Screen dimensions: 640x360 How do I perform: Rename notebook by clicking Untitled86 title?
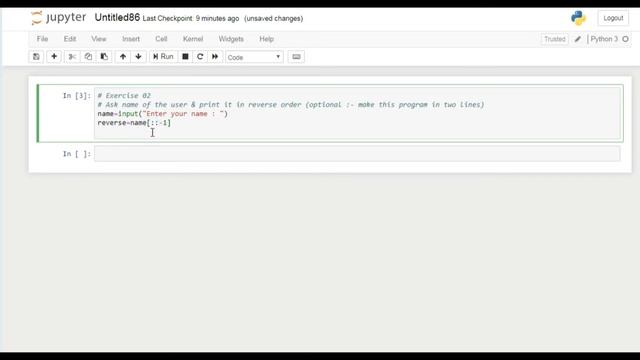coord(117,18)
